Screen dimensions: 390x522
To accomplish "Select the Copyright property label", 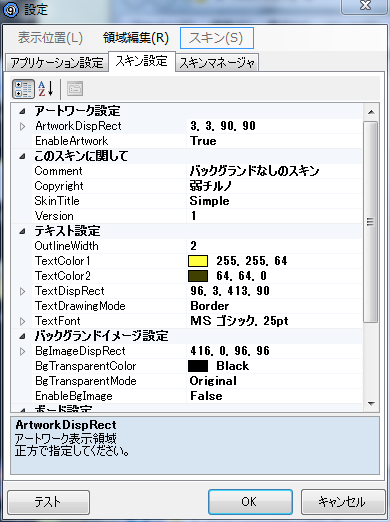I will click(x=59, y=186).
